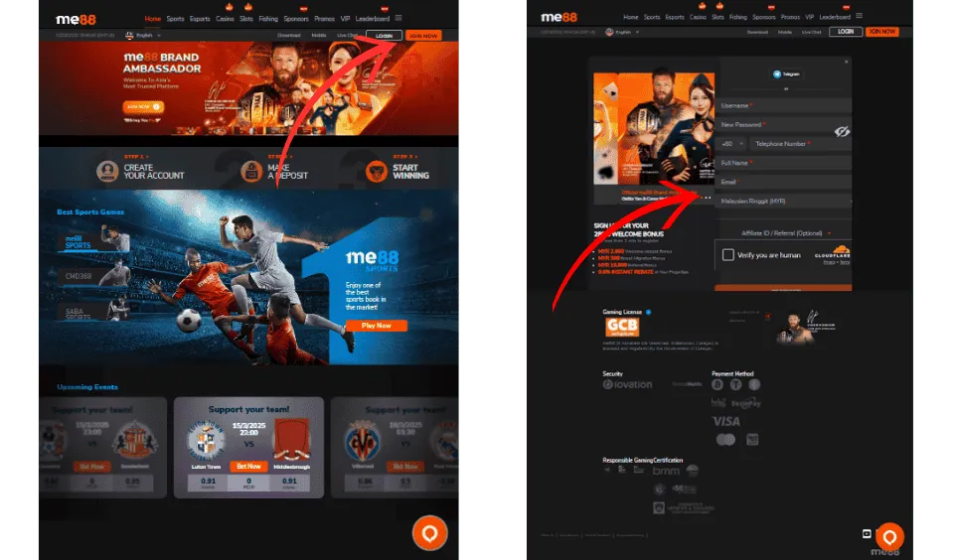The height and width of the screenshot is (560, 953).
Task: Open VIP menu in right screenshot
Action: click(x=809, y=17)
